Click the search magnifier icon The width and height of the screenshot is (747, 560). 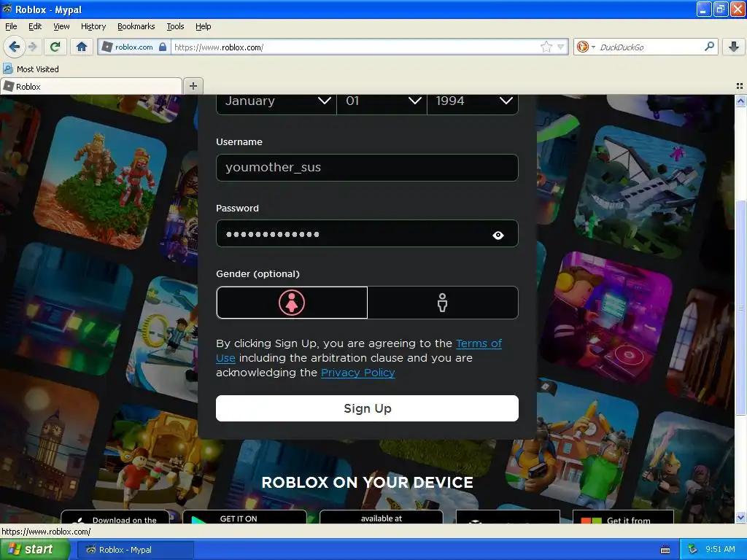click(x=709, y=47)
